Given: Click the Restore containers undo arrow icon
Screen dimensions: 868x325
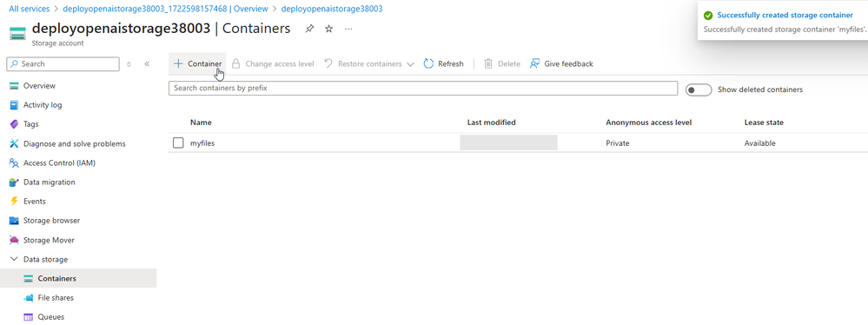Looking at the screenshot, I should 328,63.
